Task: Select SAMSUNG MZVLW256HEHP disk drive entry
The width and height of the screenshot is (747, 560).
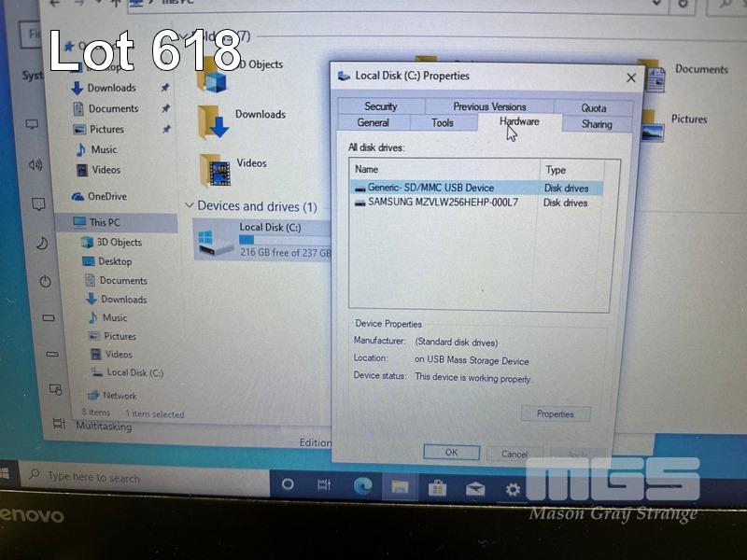Action: tap(443, 203)
